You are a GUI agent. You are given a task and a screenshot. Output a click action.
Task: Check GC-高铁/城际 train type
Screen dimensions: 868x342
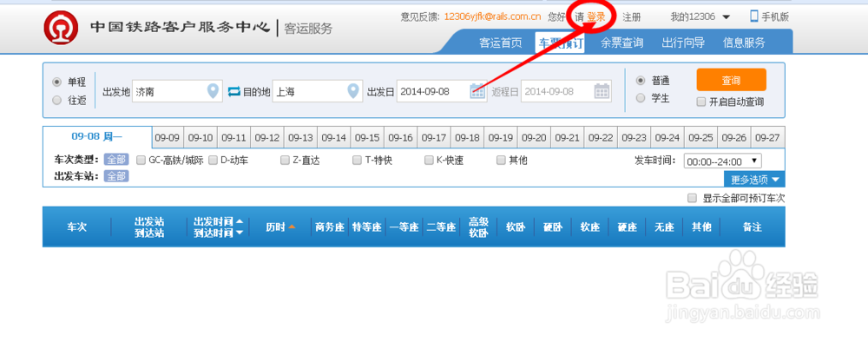(x=141, y=161)
